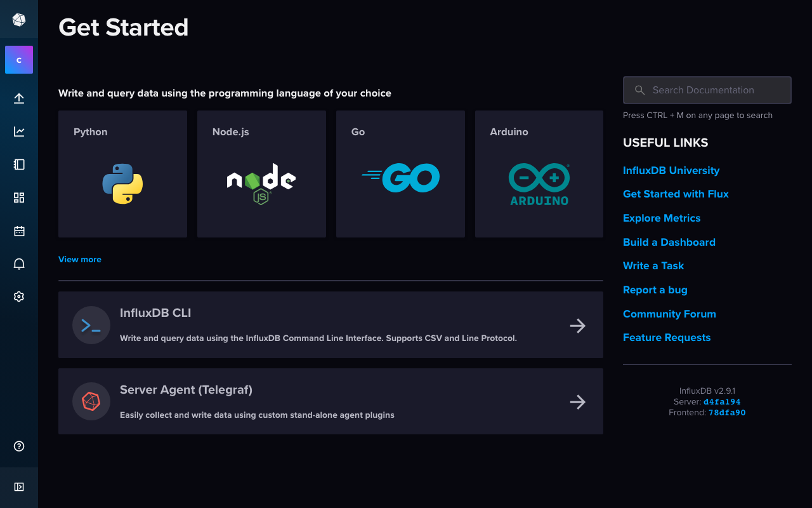Open Notebooks icon in sidebar

click(19, 164)
